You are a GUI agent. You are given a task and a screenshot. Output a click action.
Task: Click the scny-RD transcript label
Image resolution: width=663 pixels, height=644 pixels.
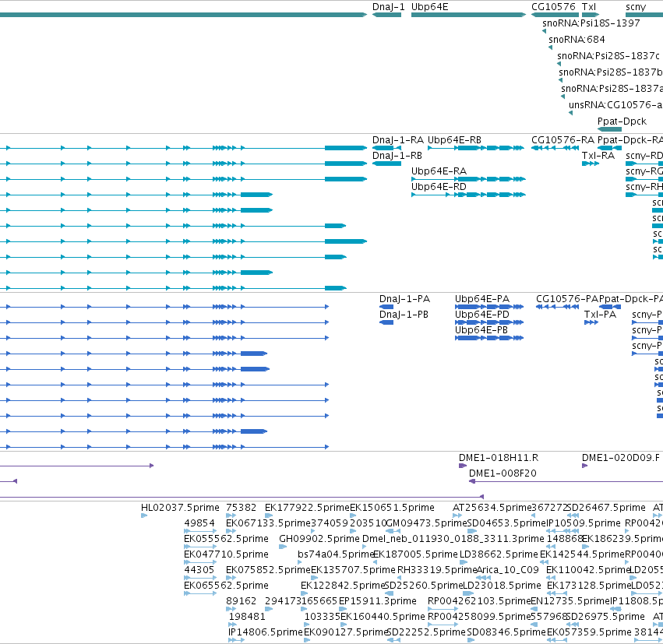(x=644, y=156)
